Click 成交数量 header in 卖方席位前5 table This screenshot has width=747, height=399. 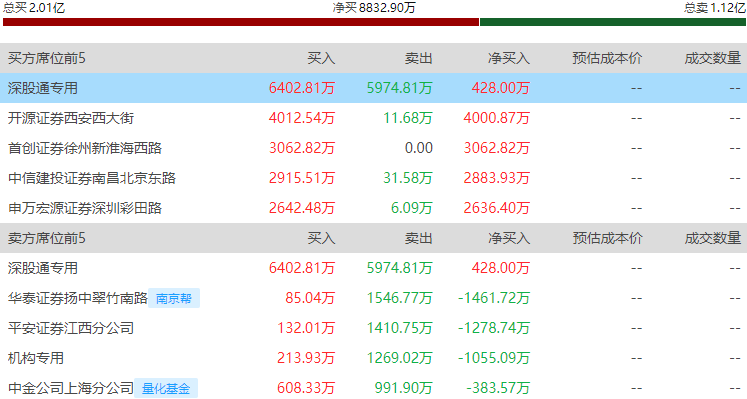click(x=713, y=238)
